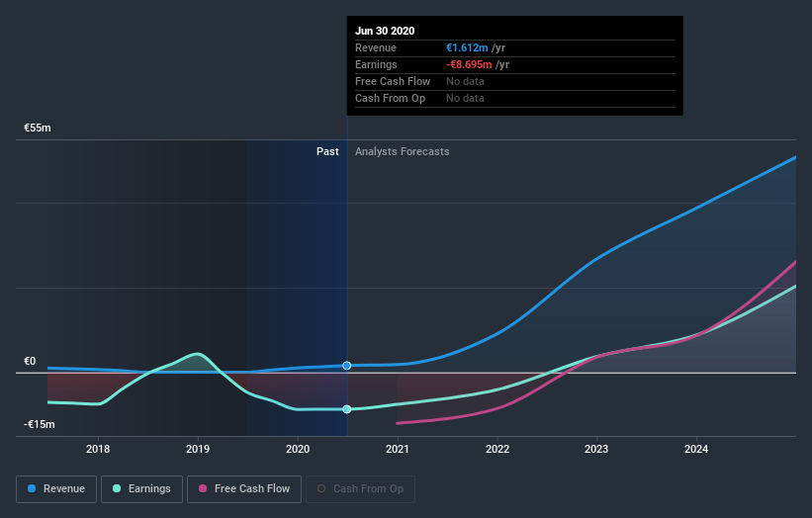Click the teal Earnings legend dot
The height and width of the screenshot is (518, 812).
(117, 488)
